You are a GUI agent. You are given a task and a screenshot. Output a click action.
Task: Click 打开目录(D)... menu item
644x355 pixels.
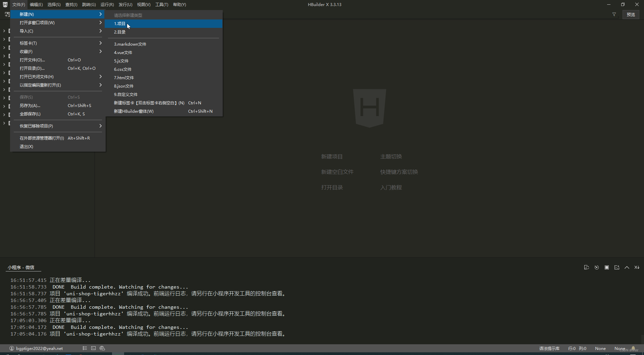coord(58,68)
